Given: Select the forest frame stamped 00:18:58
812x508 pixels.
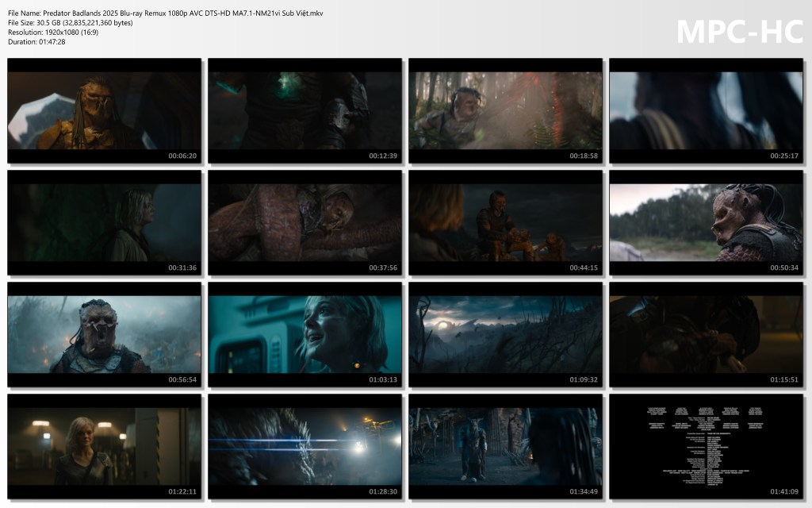Looking at the screenshot, I should pos(505,110).
